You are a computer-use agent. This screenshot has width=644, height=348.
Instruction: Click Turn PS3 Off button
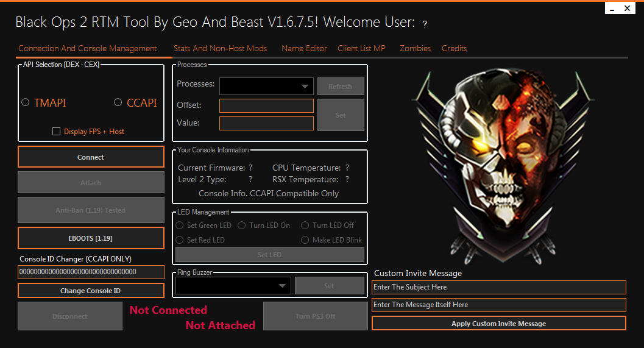(x=315, y=316)
